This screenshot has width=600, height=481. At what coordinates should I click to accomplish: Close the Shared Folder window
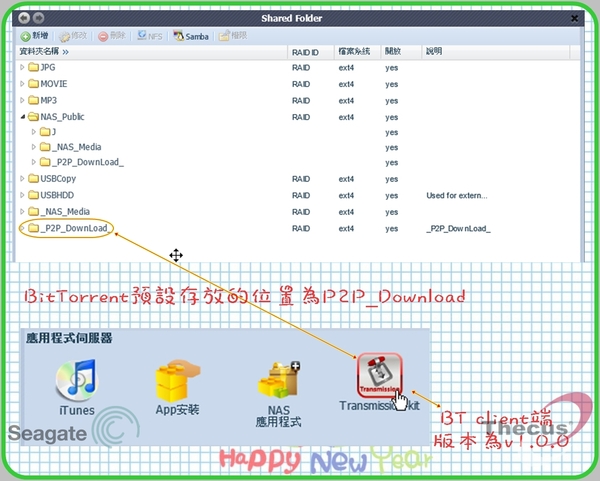click(574, 18)
